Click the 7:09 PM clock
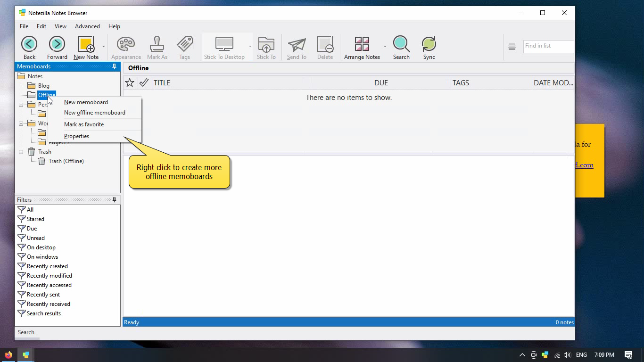This screenshot has width=644, height=362. point(604,355)
